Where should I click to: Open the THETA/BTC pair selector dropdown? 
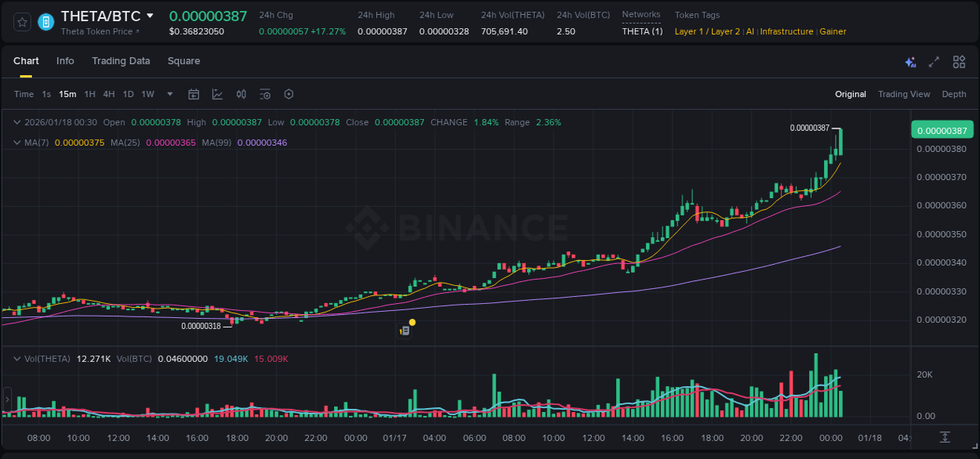[150, 16]
